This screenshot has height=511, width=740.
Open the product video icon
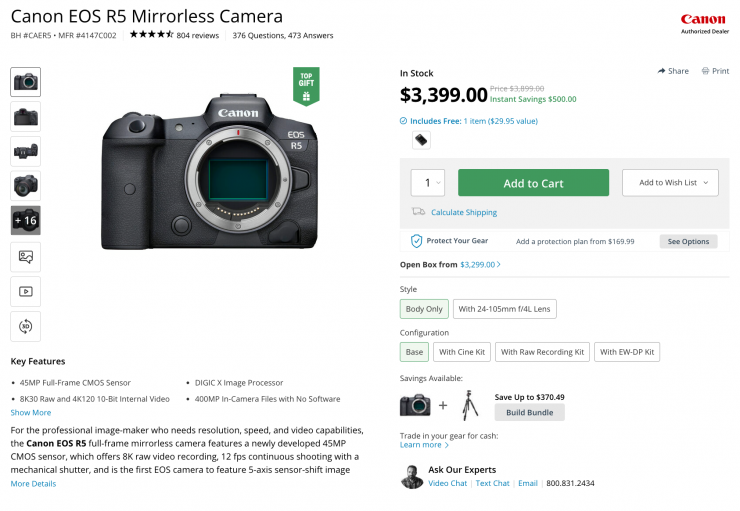click(x=25, y=291)
